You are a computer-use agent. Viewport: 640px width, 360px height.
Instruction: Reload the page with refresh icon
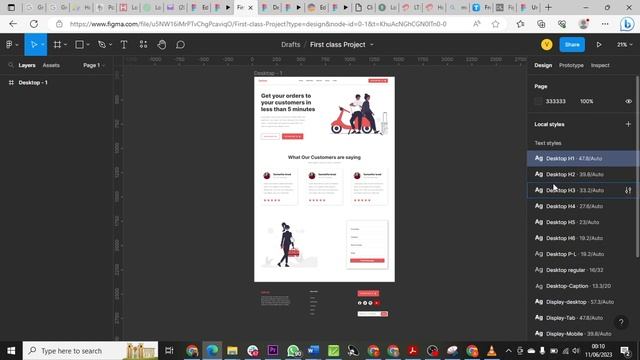[x=34, y=24]
